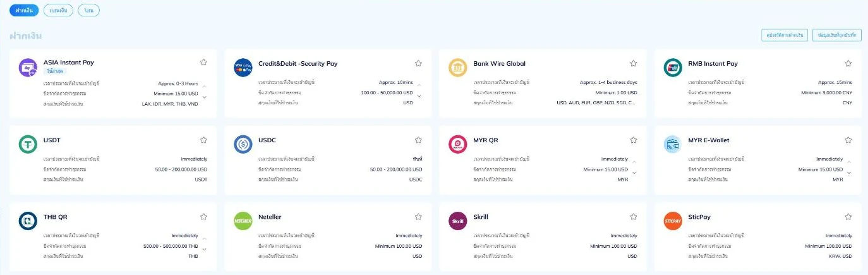This screenshot has height=275, width=868.
Task: Mark RMB Instant Pay as favorite
Action: click(848, 63)
